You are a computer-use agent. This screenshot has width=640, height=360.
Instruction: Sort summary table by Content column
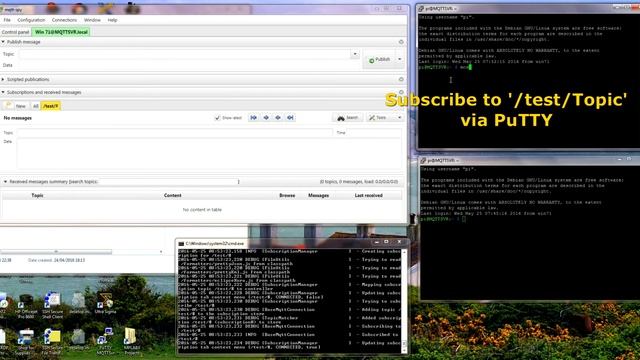[x=172, y=196]
